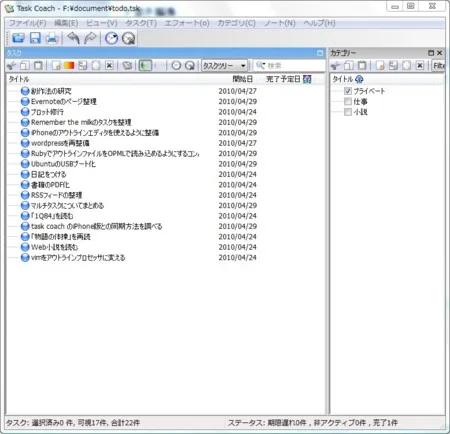Click the 2010/04/27 start date of wordpressを再整備
The height and width of the screenshot is (434, 450).
pos(237,143)
